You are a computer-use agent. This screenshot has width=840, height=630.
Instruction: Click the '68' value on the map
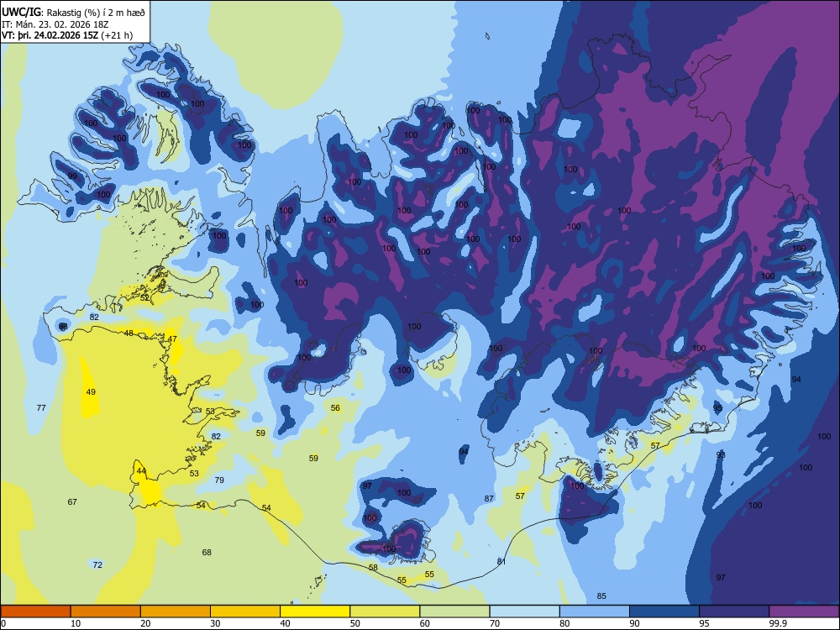207,553
